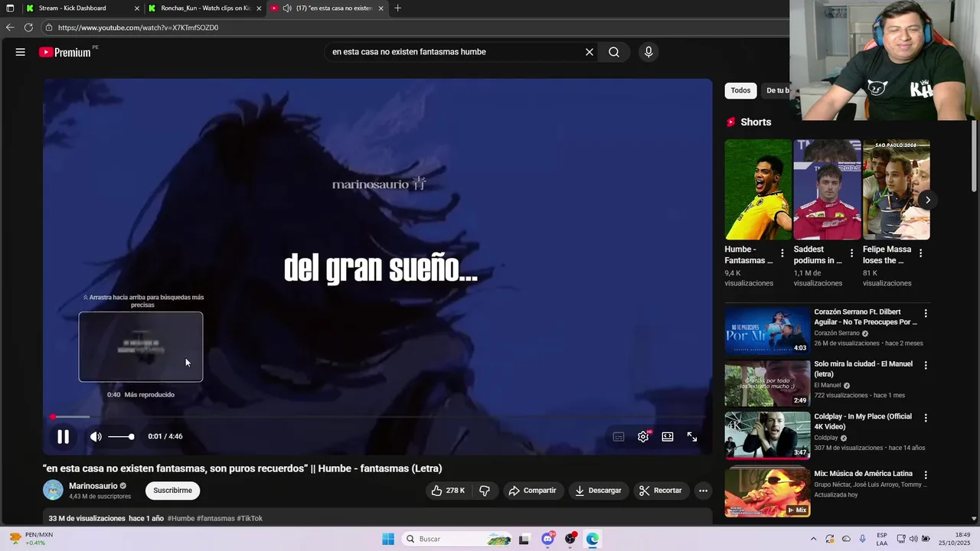Open the YouTube guide hamburger menu
Screen dimensions: 980x551
[21, 52]
